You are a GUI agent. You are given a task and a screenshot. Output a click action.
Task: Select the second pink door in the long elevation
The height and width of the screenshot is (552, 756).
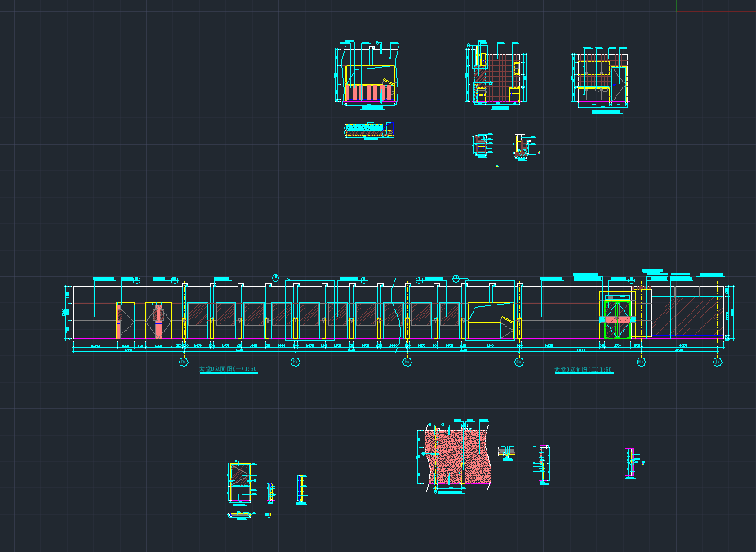[158, 320]
